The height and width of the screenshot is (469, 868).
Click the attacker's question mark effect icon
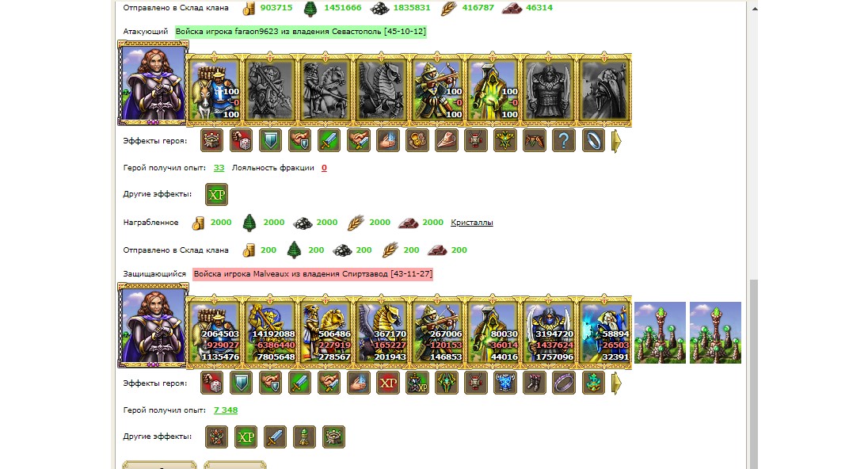point(564,141)
